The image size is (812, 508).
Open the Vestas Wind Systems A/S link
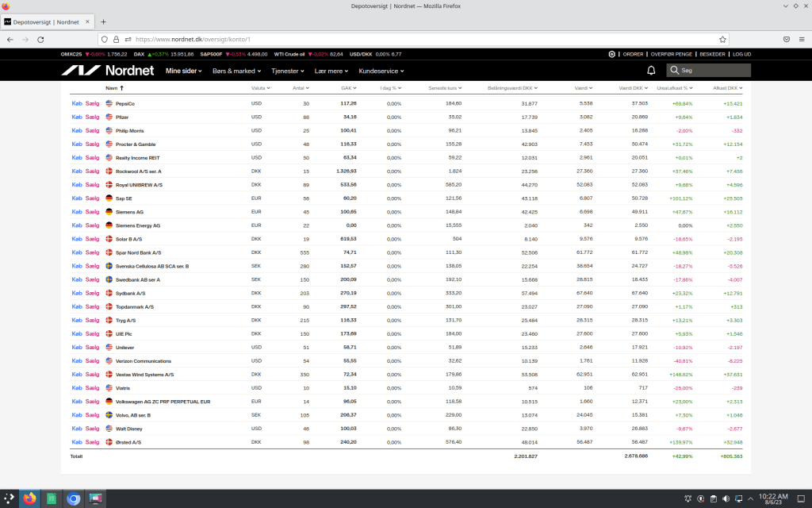tap(144, 375)
